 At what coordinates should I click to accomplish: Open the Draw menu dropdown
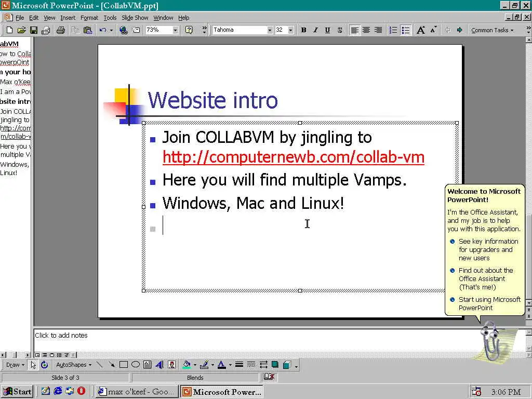click(x=15, y=365)
